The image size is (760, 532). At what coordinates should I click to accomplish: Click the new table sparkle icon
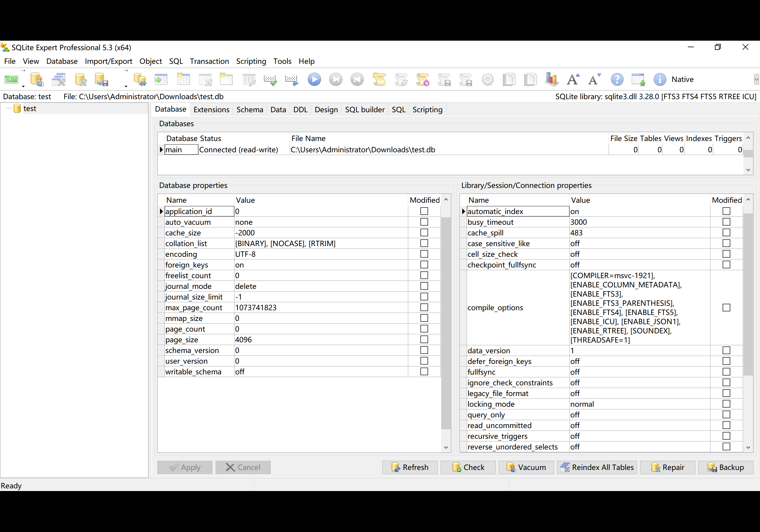pos(183,80)
